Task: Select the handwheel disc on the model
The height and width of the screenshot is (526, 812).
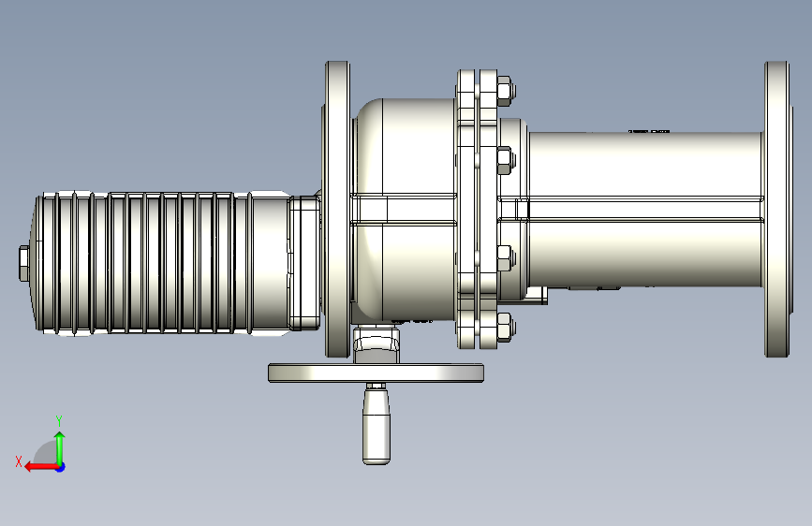Action: (x=376, y=373)
